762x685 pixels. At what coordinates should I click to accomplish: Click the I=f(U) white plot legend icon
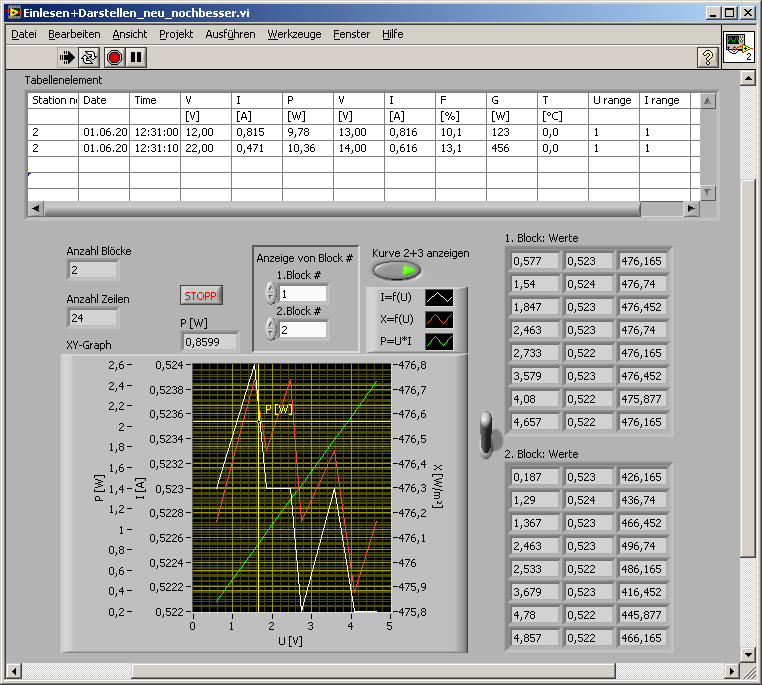[x=439, y=297]
